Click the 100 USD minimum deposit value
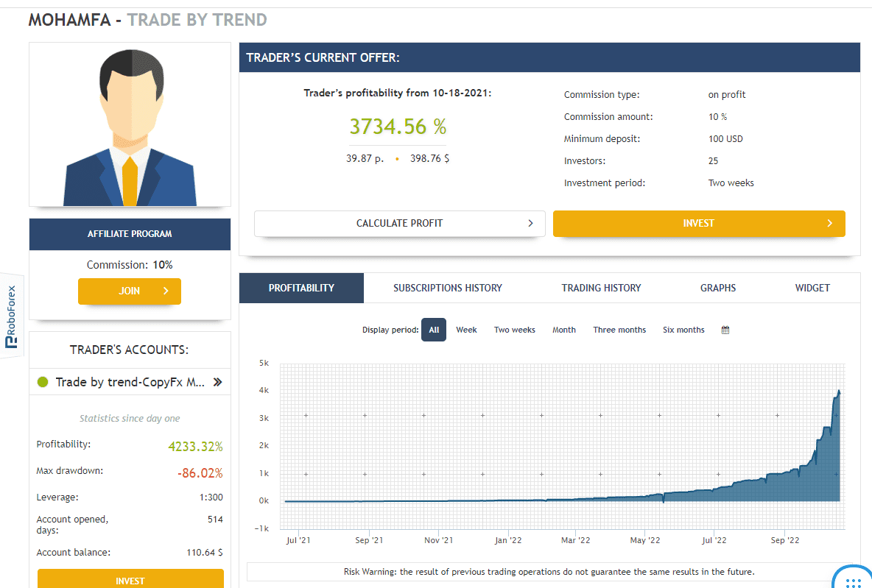Screen dimensions: 872x588 [725, 139]
